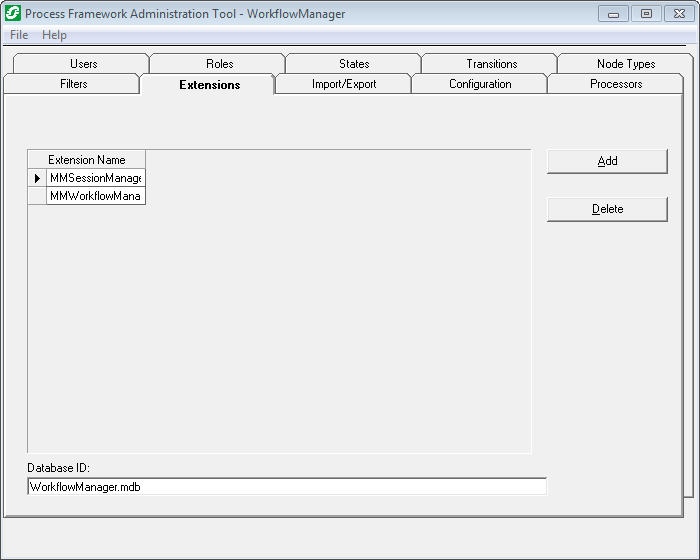
Task: Select the MMSessionManager extension cell
Action: point(96,178)
